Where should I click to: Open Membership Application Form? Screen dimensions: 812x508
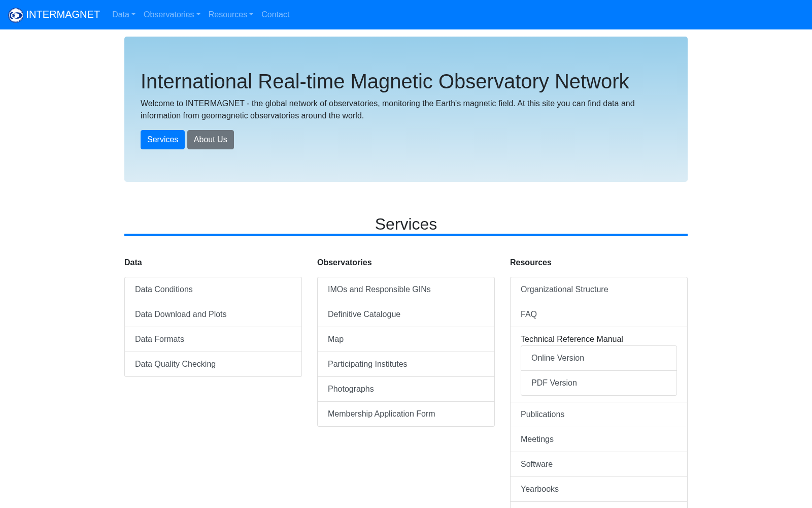(406, 414)
